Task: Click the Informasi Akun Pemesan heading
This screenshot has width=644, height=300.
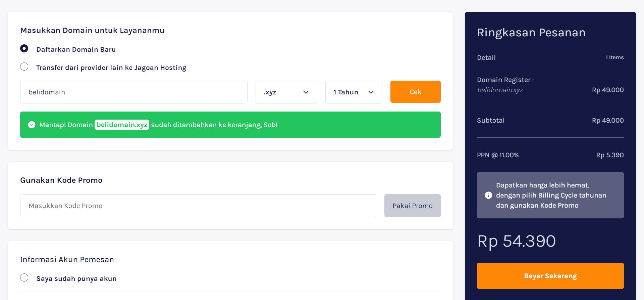Action: (67, 260)
